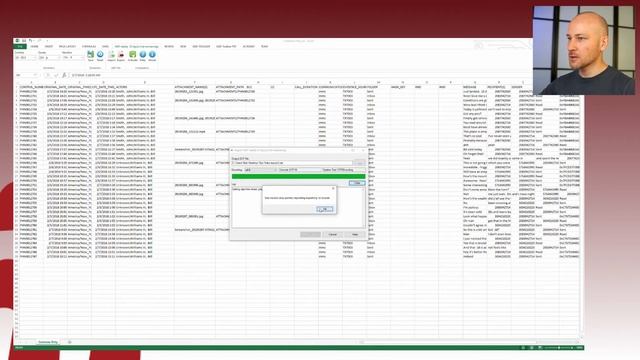Click the export file path field
This screenshot has width=640, height=360.
coord(292,163)
